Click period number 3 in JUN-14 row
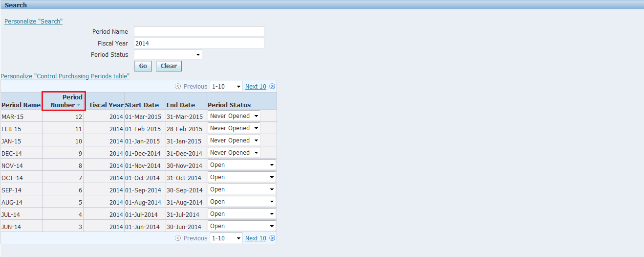 click(80, 227)
